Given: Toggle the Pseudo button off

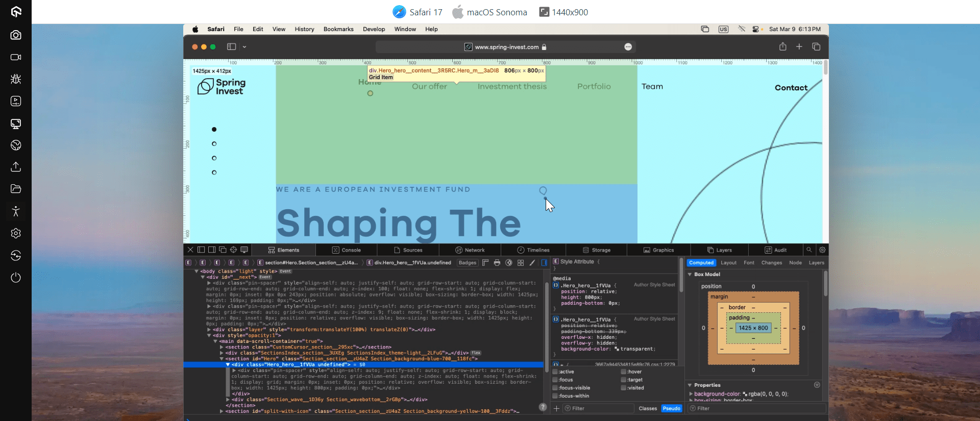Looking at the screenshot, I should 671,408.
